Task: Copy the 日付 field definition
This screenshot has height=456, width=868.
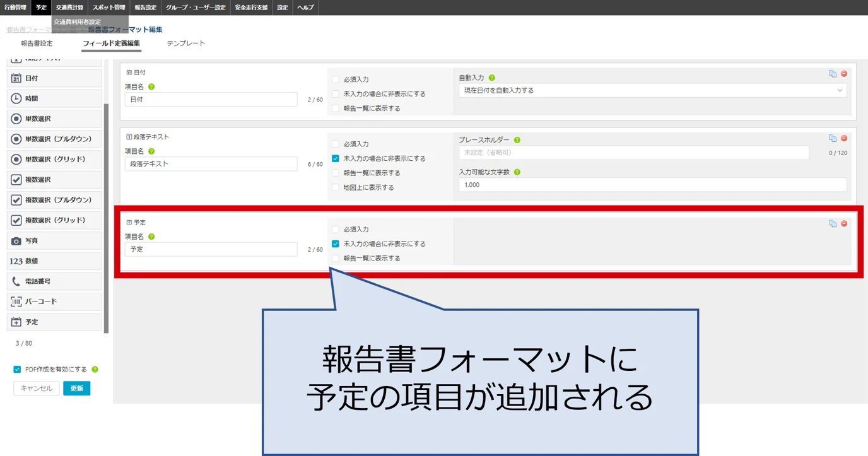Action: tap(833, 74)
